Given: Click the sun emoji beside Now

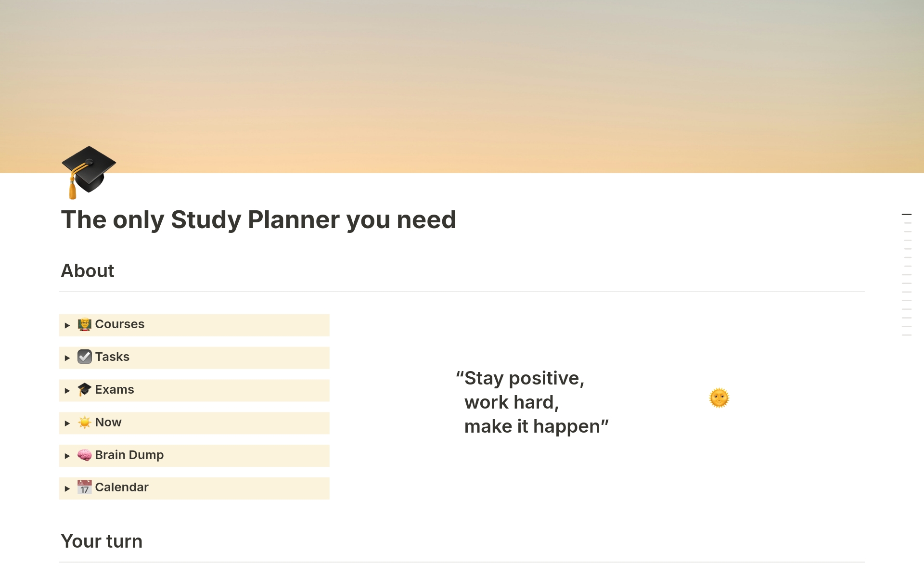Looking at the screenshot, I should coord(85,423).
